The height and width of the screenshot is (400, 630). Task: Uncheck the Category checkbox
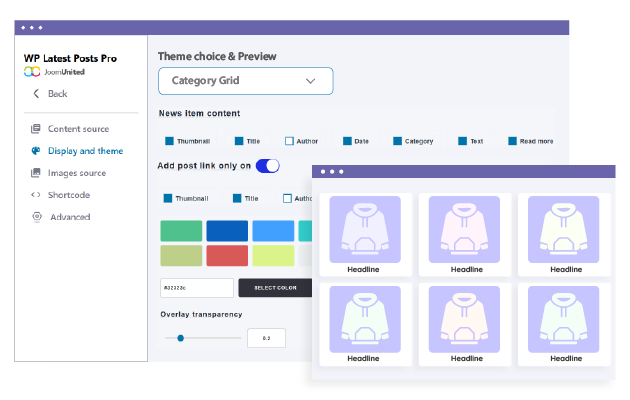pyautogui.click(x=397, y=141)
